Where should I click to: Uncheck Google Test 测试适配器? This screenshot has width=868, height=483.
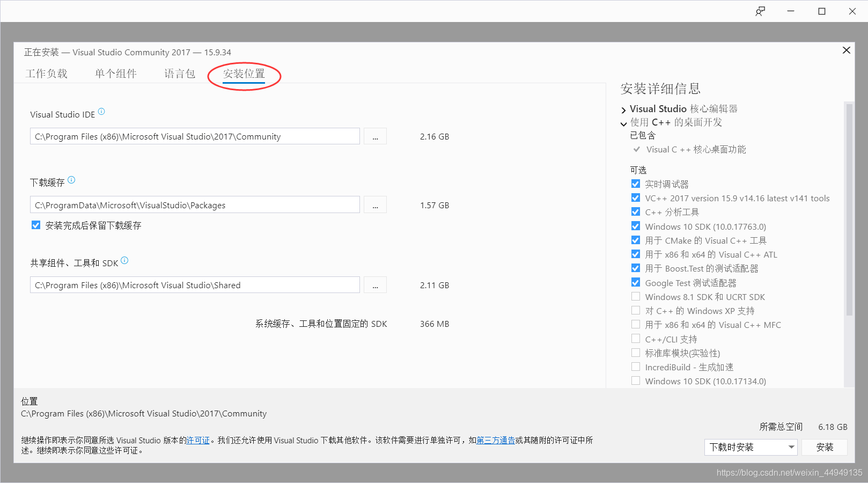tap(636, 282)
